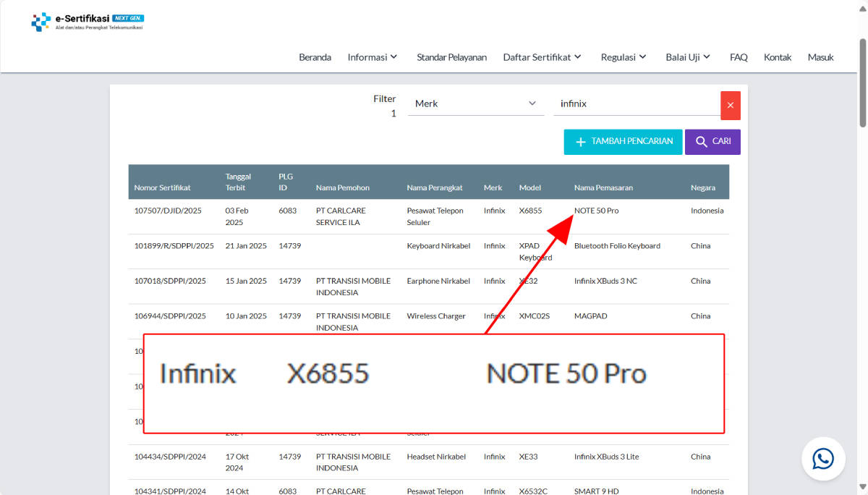Open the WhatsApp chat bubble
Viewport: 868px width, 495px height.
tap(823, 459)
